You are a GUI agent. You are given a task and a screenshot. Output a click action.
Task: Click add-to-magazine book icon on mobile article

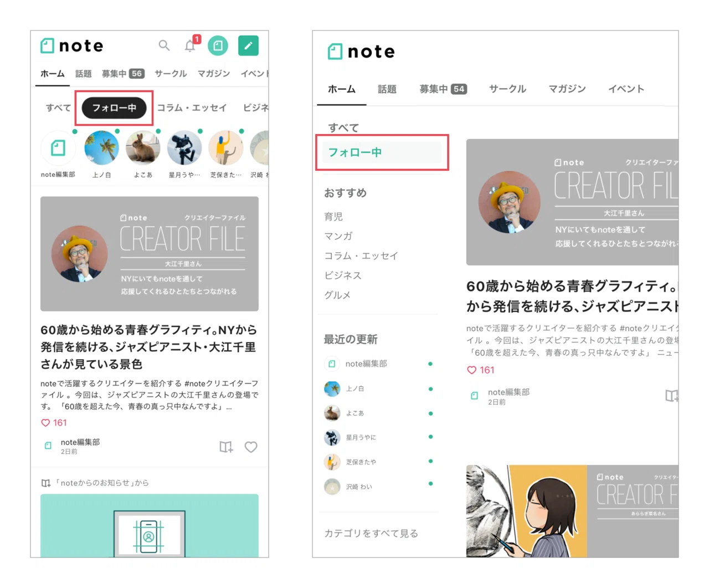point(226,447)
